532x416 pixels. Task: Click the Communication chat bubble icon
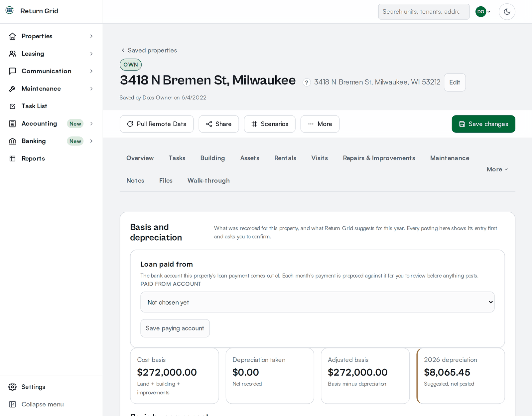[13, 71]
